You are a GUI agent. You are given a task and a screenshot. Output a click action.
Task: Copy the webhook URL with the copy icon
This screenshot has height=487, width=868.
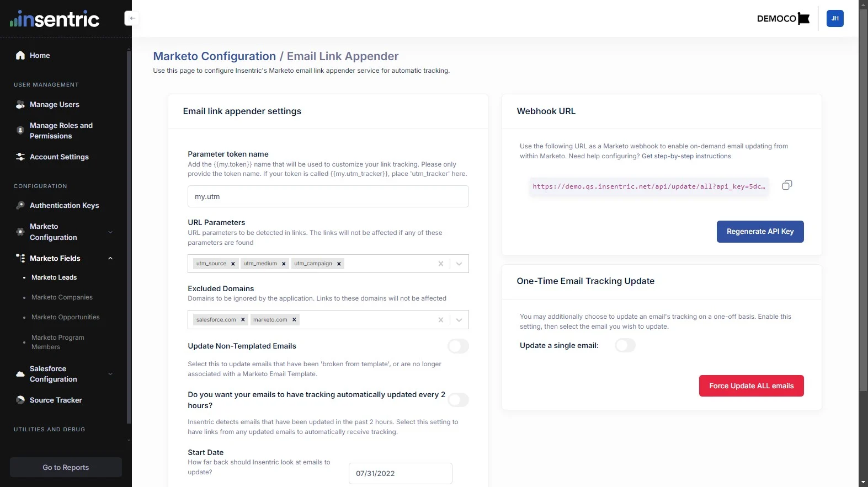coord(787,185)
